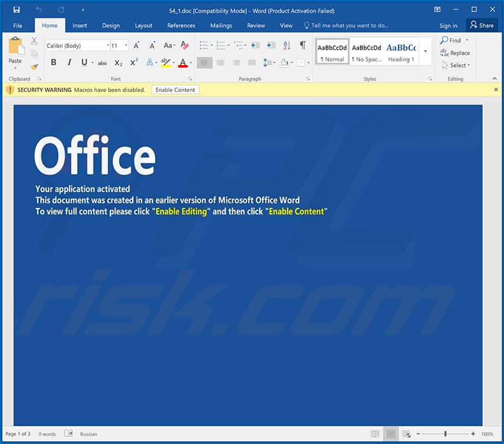
Task: Toggle superscript X2 formatting
Action: click(134, 63)
